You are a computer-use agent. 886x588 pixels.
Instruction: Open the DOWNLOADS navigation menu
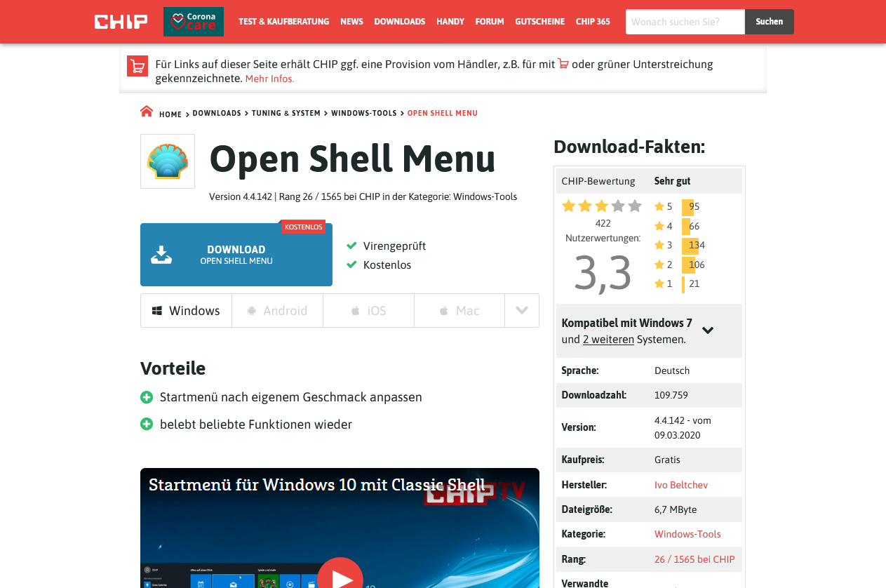[399, 21]
